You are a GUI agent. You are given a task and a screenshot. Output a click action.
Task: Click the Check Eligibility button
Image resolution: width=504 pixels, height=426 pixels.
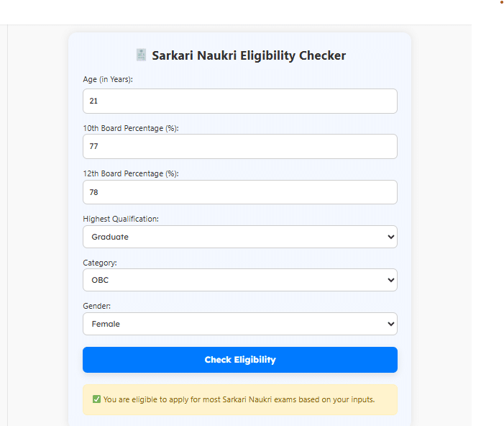pyautogui.click(x=240, y=360)
